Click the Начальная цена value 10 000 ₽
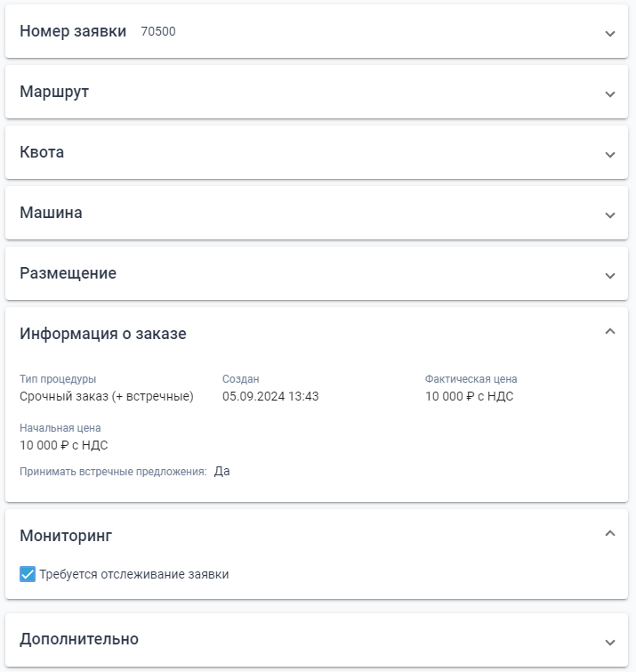This screenshot has width=636, height=672. click(64, 445)
